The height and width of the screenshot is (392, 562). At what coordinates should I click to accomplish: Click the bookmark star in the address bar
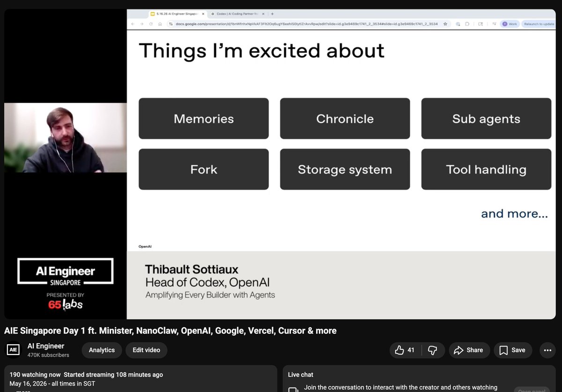[x=445, y=24]
